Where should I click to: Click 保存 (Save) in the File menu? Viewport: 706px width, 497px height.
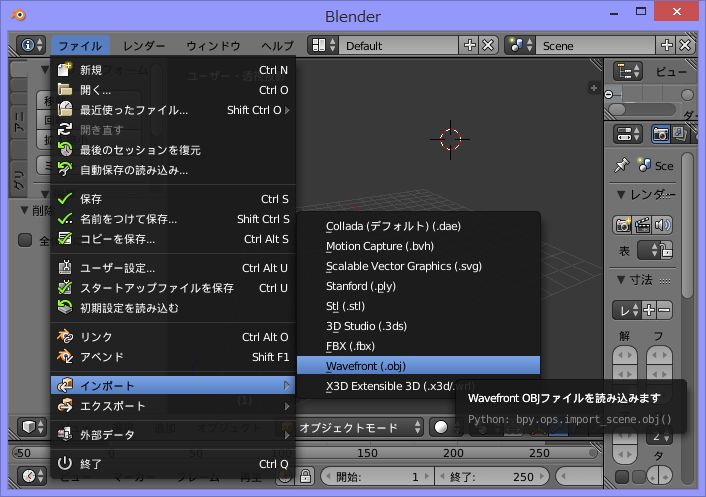[x=91, y=199]
